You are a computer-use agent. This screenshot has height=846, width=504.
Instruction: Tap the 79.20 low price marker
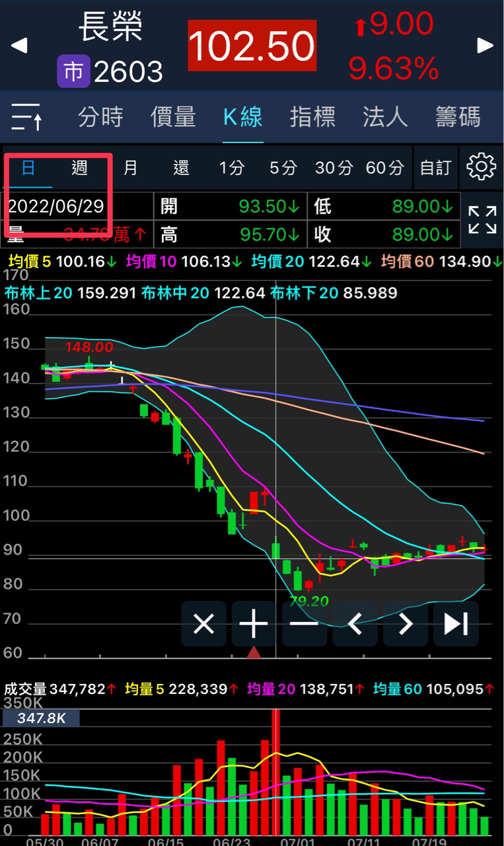click(309, 601)
